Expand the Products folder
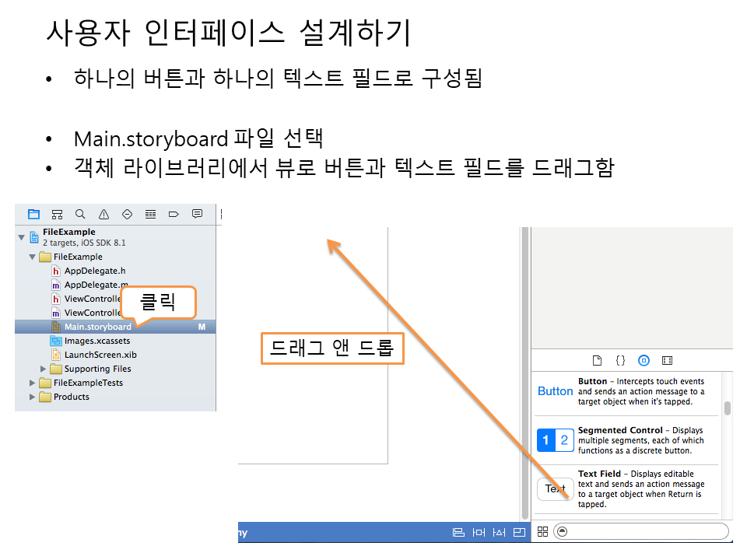The image size is (747, 560). (33, 397)
